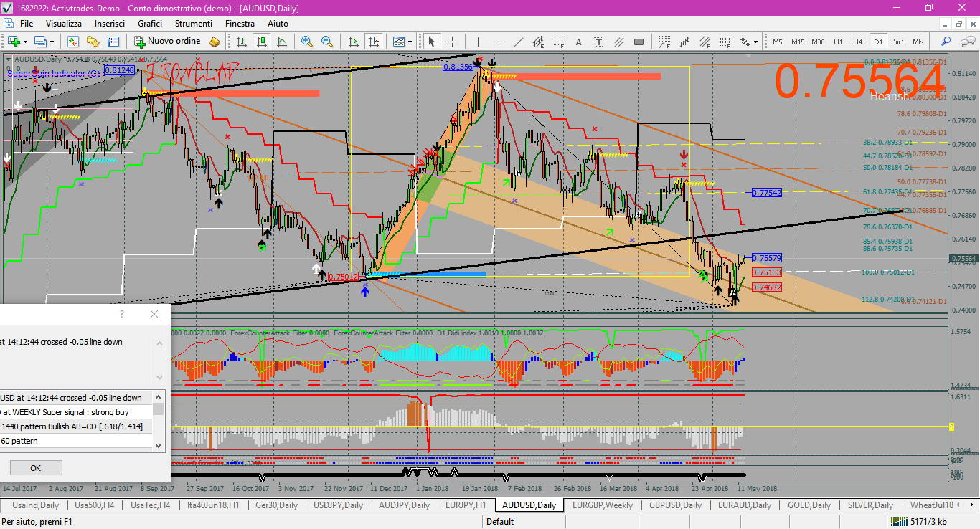Open the Visualizza menu
This screenshot has height=529, width=980.
point(64,24)
